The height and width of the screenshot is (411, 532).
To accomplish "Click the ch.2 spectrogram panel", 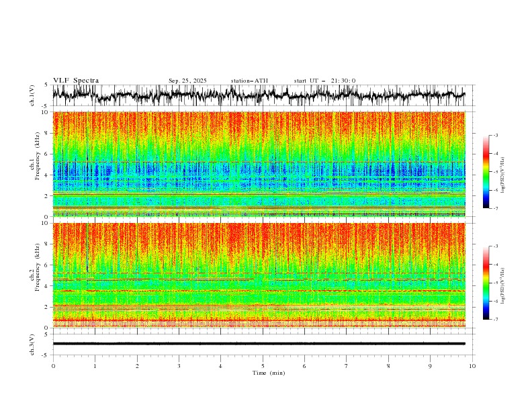I will point(259,275).
